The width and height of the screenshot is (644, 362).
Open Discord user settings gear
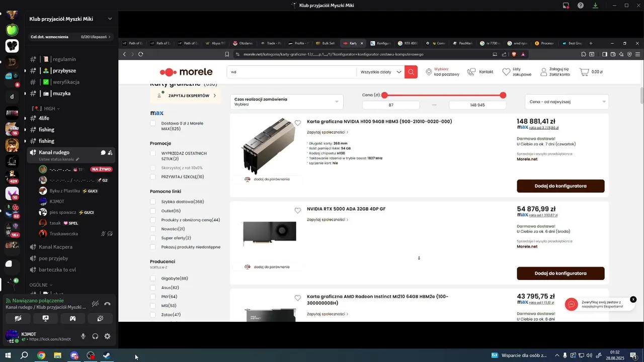[107, 336]
